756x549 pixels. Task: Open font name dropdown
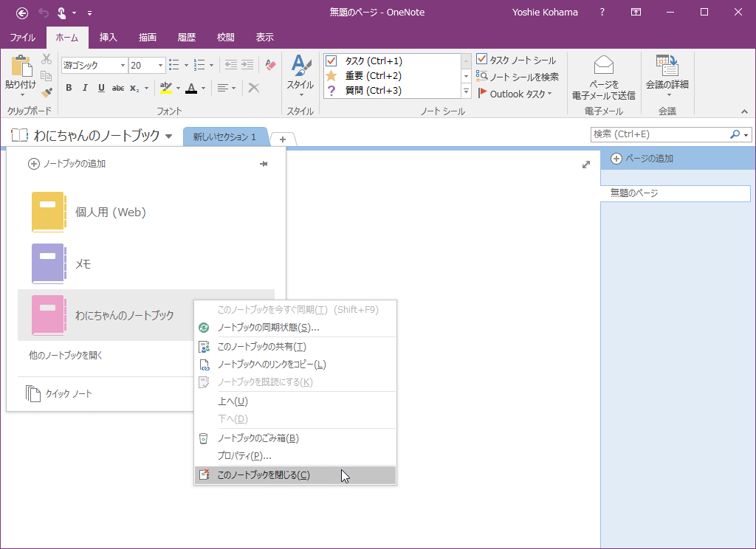click(x=123, y=65)
